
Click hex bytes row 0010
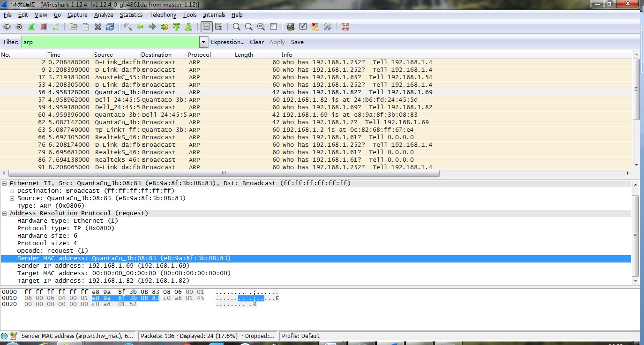[x=141, y=298]
